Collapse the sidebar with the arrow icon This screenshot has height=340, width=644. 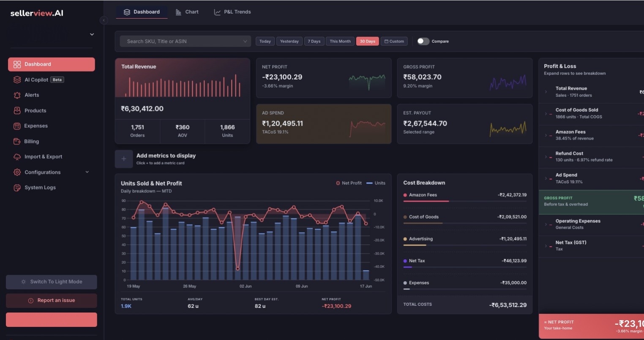(104, 20)
